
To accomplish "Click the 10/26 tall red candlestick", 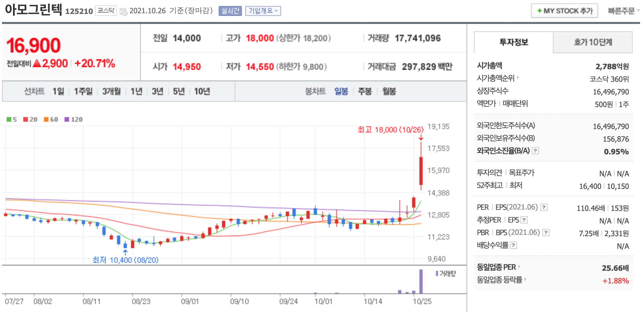I will [421, 166].
